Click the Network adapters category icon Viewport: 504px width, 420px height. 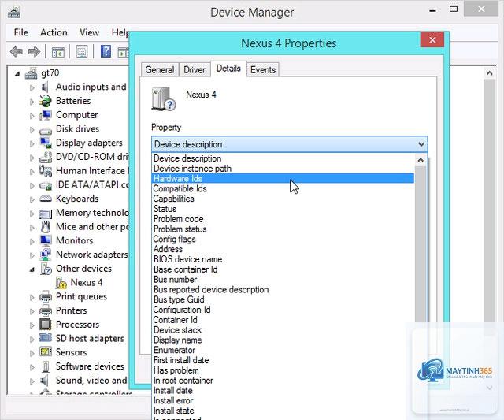point(46,255)
